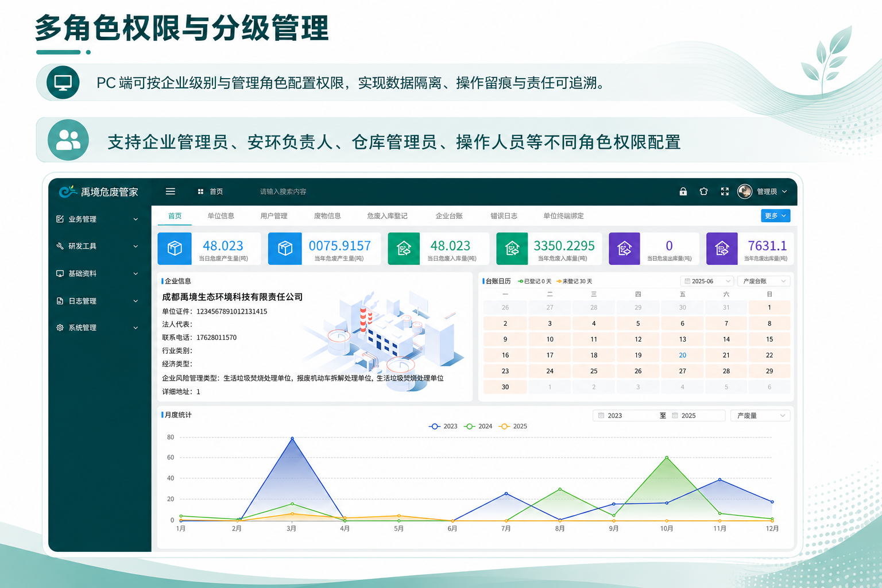Toggle the 2025 series in chart legend

pyautogui.click(x=513, y=426)
